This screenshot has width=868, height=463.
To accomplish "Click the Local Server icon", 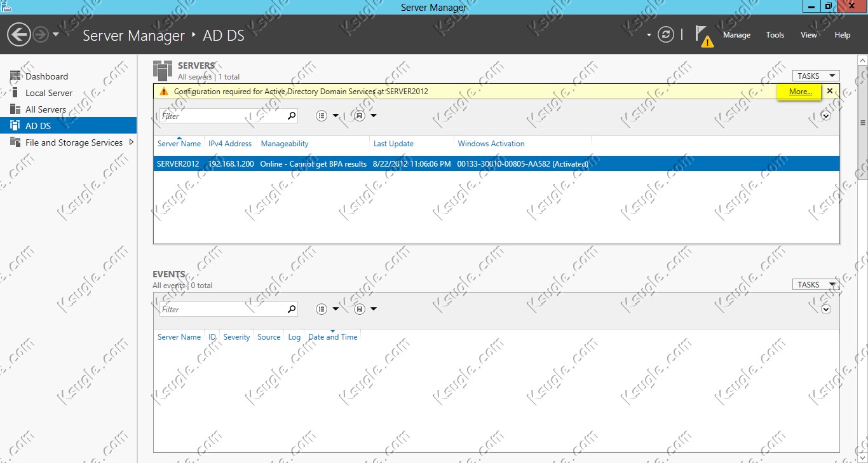I will coord(15,93).
